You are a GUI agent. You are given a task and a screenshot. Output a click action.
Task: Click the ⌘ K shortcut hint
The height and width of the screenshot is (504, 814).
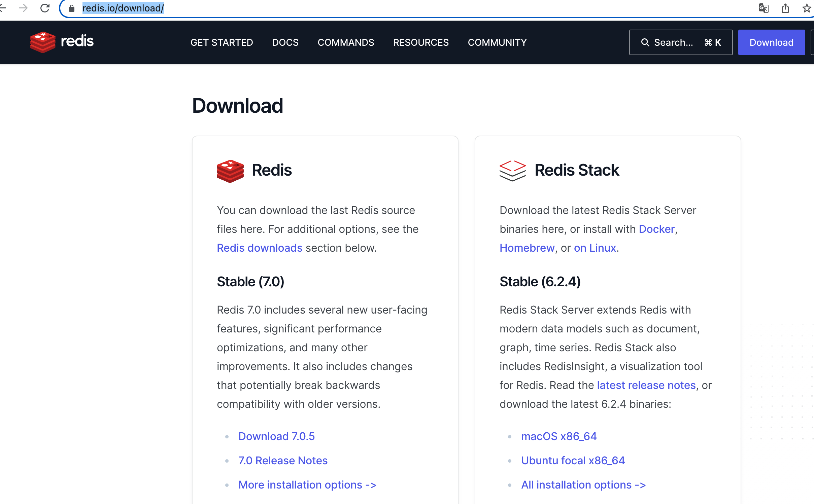point(713,42)
